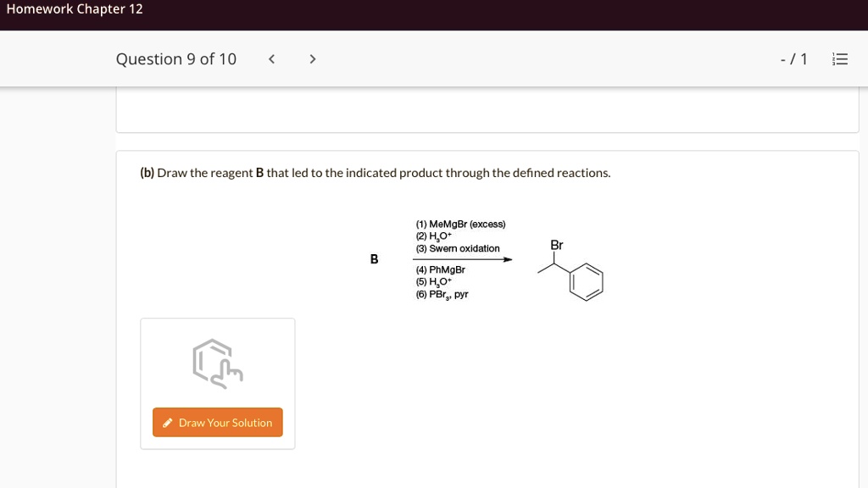
Task: Select the reagent placeholder labeled B
Action: point(374,259)
